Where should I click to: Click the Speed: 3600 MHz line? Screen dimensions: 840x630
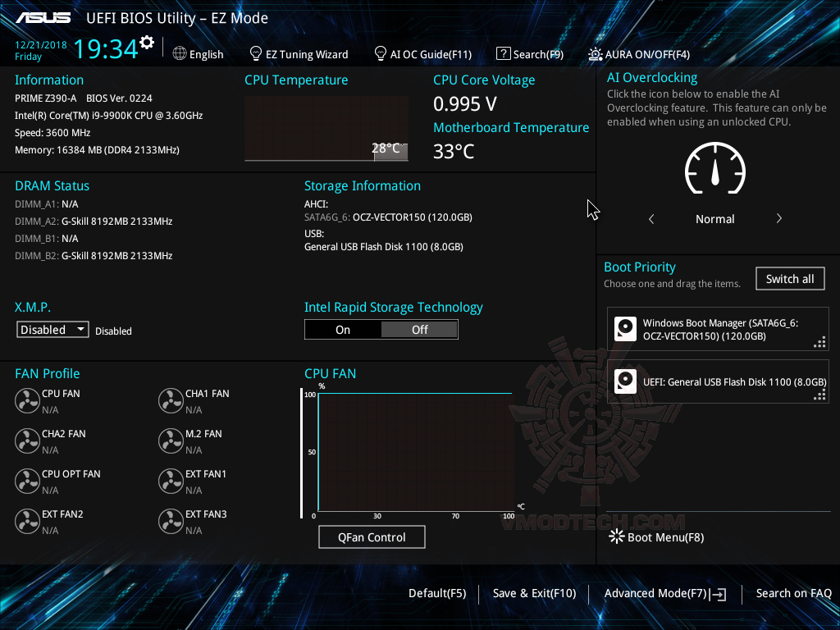[x=52, y=132]
